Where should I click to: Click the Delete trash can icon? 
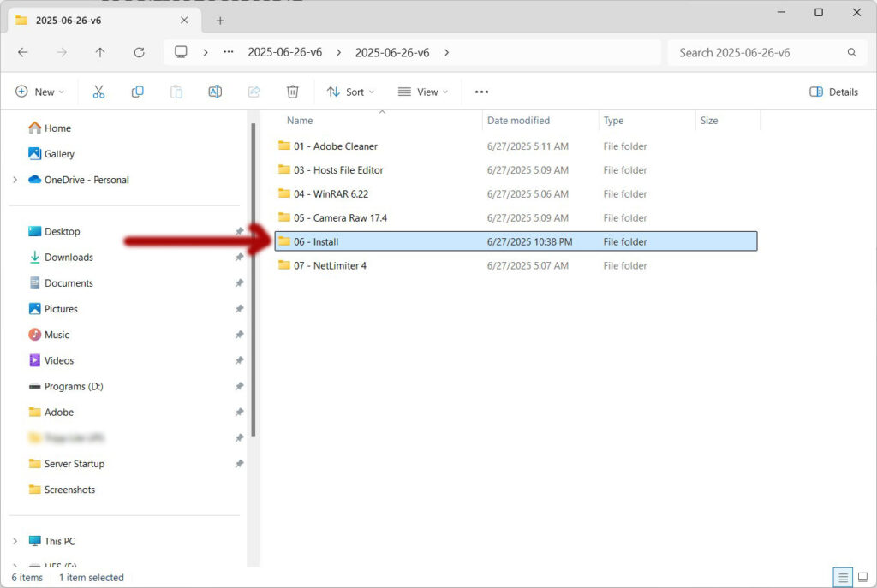[x=293, y=92]
